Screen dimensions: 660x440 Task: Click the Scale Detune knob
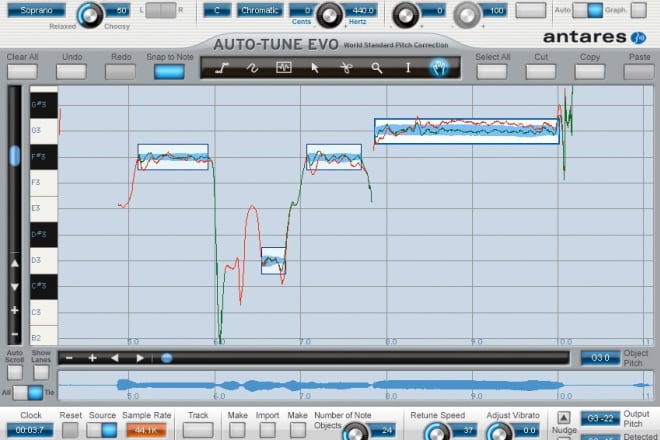[329, 15]
